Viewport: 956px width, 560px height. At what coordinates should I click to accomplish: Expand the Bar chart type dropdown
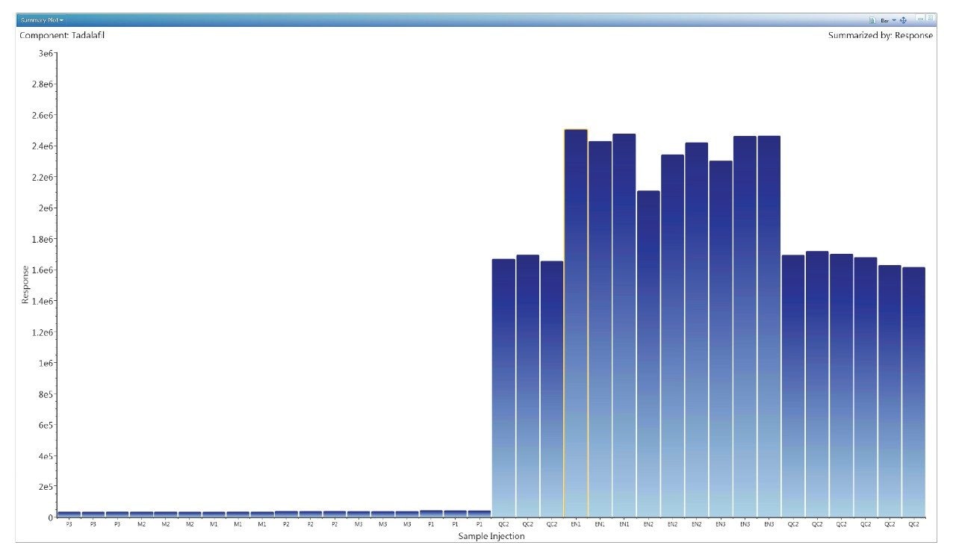(x=894, y=20)
